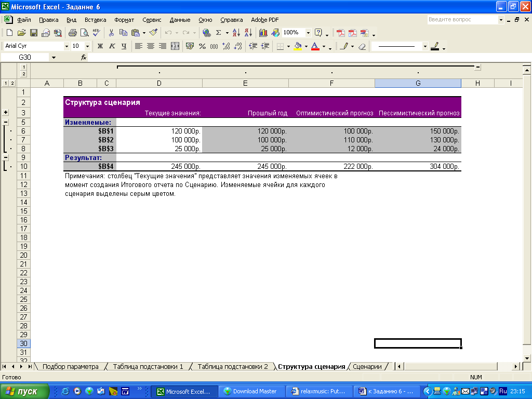Open the zoom 100% dropdown
532x399 pixels.
pos(308,33)
